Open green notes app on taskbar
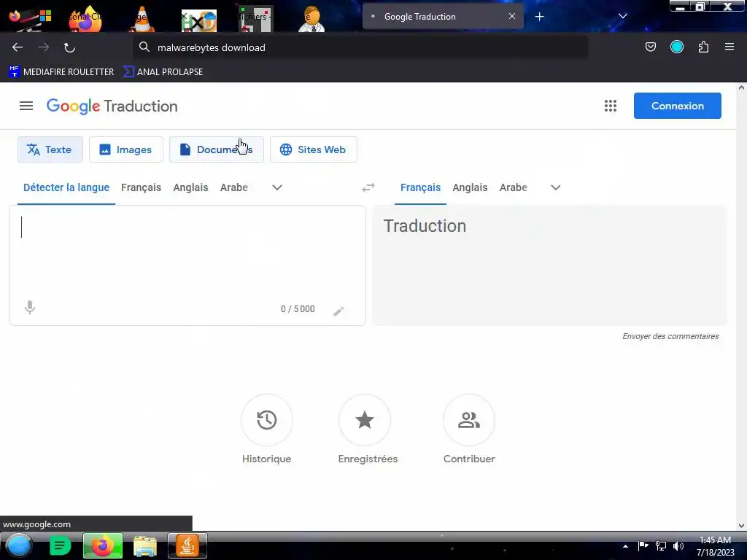Image resolution: width=747 pixels, height=560 pixels. coord(60,545)
